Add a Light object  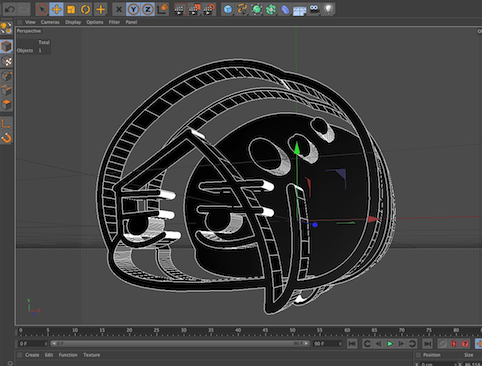coord(329,9)
